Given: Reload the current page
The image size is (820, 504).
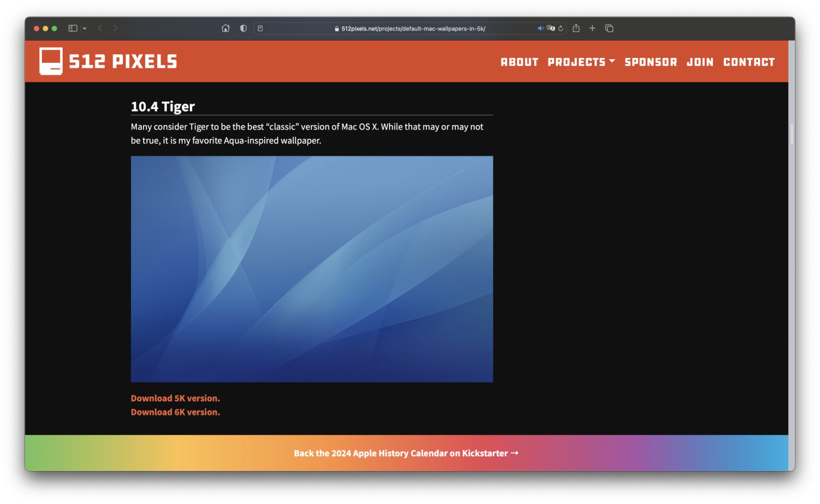Looking at the screenshot, I should (x=561, y=28).
